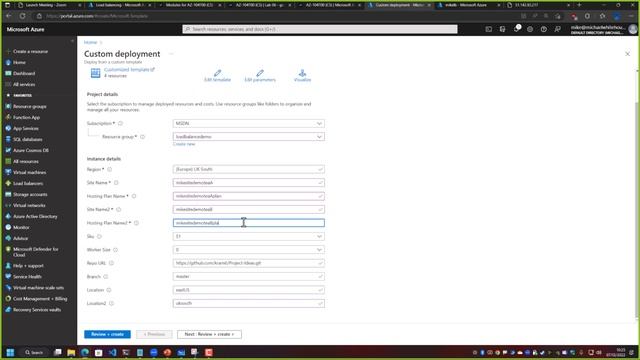
Task: Open the Help question mark icon
Action: (544, 29)
